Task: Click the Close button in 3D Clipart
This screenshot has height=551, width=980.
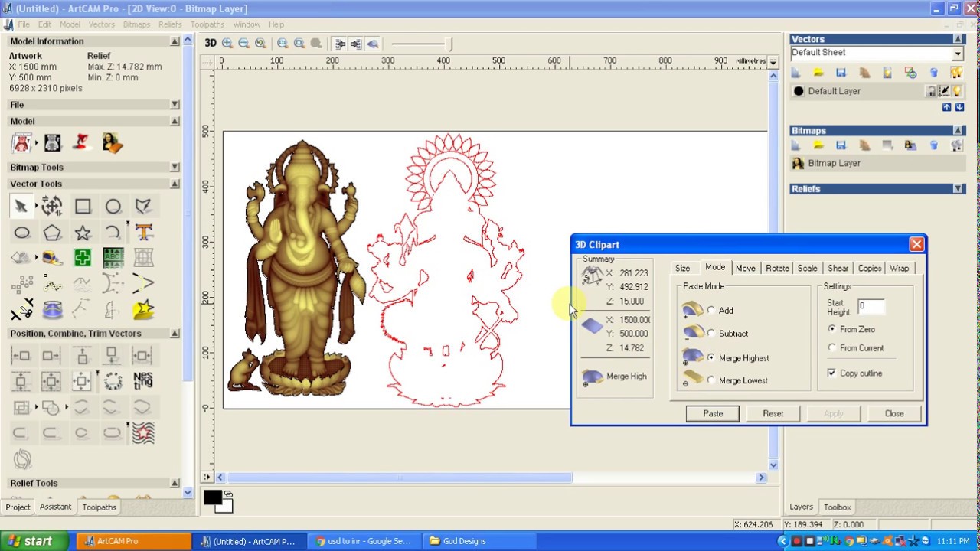Action: 893,414
